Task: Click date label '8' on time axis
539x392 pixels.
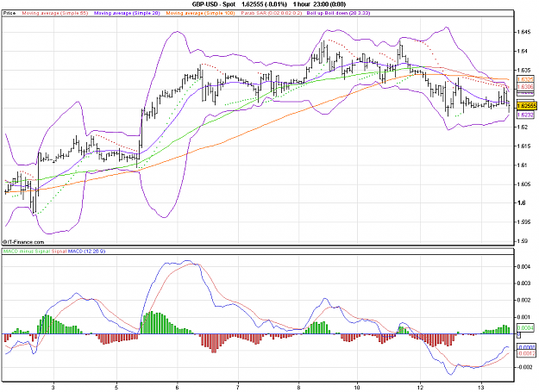Action: [298, 388]
